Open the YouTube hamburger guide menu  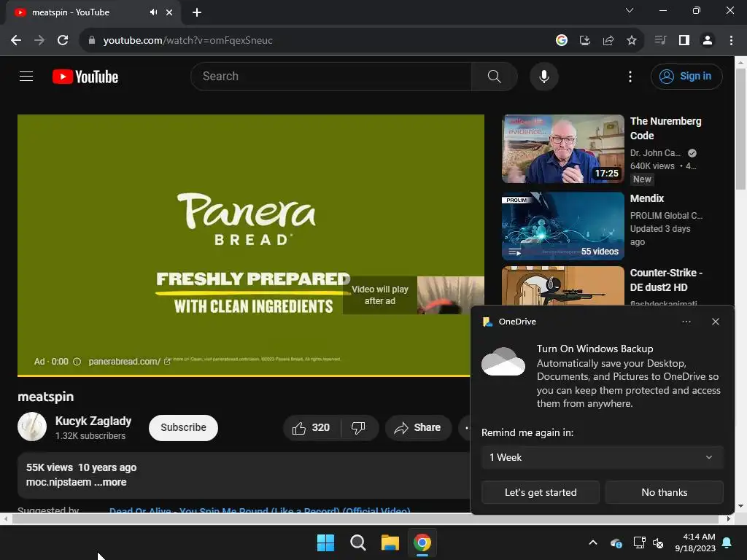point(26,76)
